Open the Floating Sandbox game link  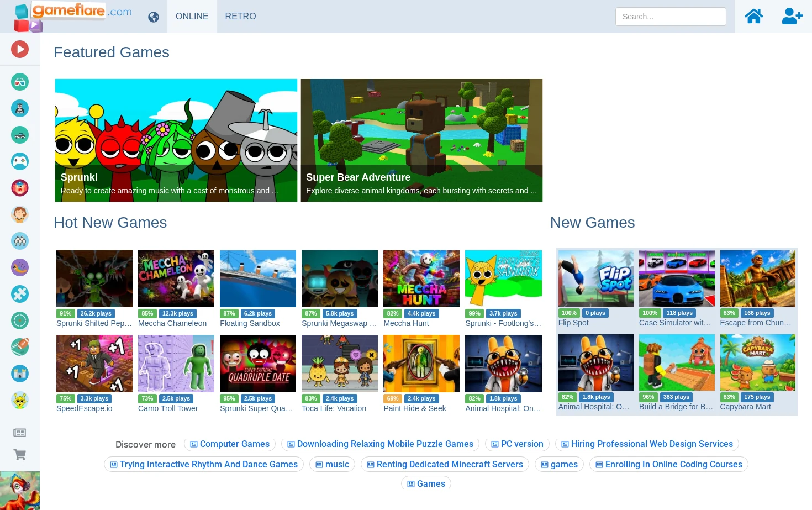pos(250,323)
